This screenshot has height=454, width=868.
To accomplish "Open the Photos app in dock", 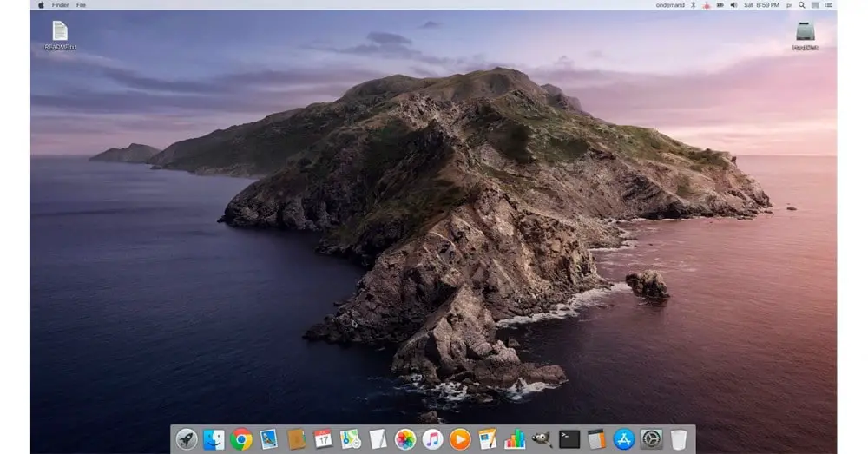I will tap(404, 439).
